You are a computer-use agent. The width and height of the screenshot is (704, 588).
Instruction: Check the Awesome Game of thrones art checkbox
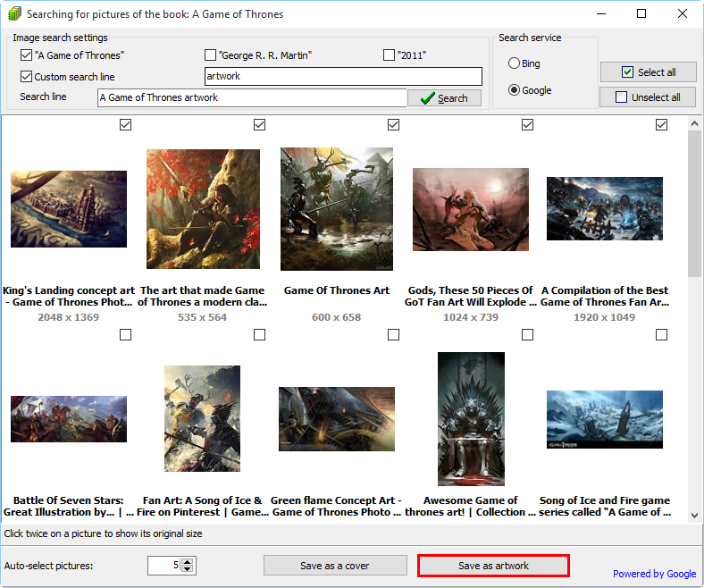[x=527, y=334]
